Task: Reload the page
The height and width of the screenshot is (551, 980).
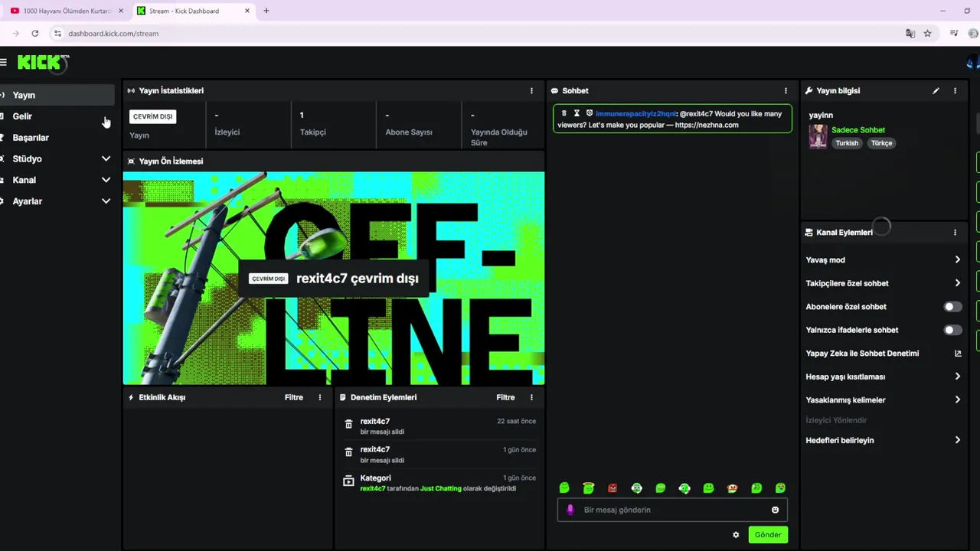Action: point(35,34)
